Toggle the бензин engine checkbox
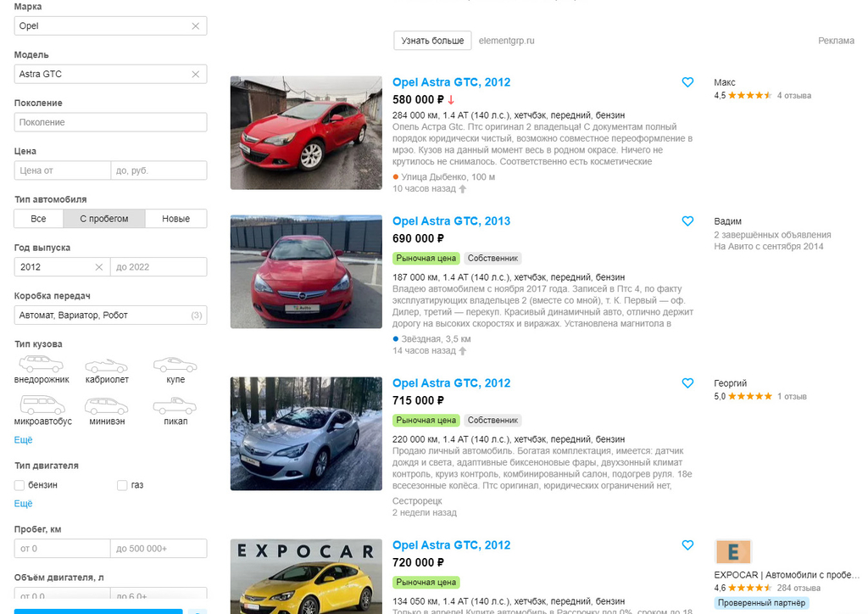This screenshot has height=614, width=868. pyautogui.click(x=19, y=486)
